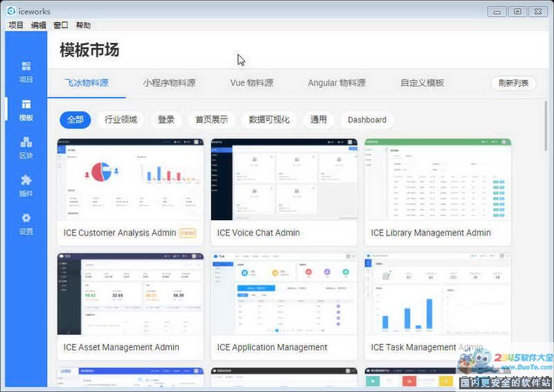Open ICE Voice Chat Admin thumbnail
The height and width of the screenshot is (392, 554).
coord(284,179)
